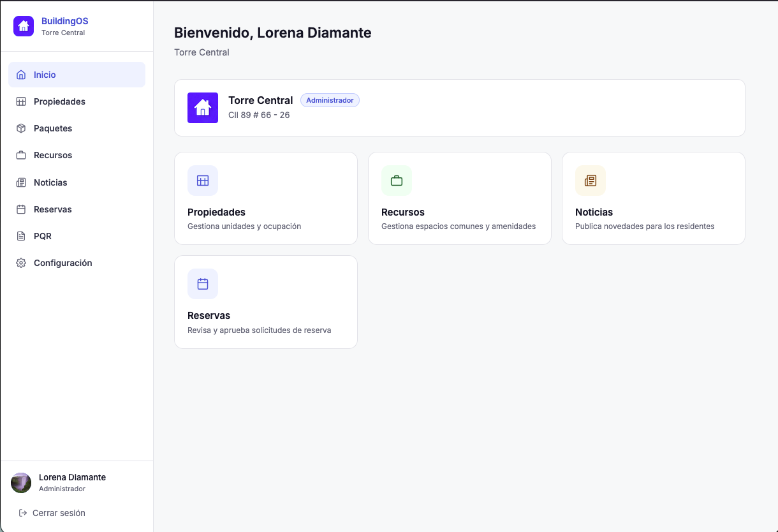Click the Reservas card calendar icon
The image size is (778, 532).
tap(203, 284)
